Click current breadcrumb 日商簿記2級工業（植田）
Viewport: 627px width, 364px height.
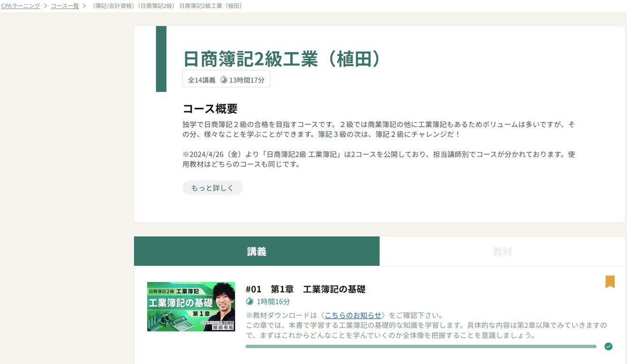click(x=211, y=6)
